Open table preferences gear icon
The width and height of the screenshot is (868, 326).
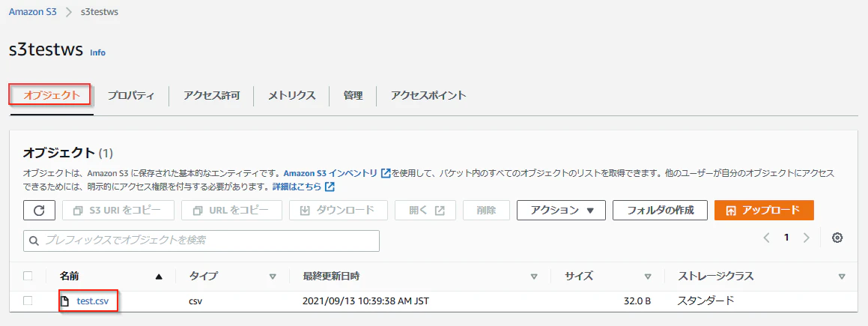(x=837, y=238)
